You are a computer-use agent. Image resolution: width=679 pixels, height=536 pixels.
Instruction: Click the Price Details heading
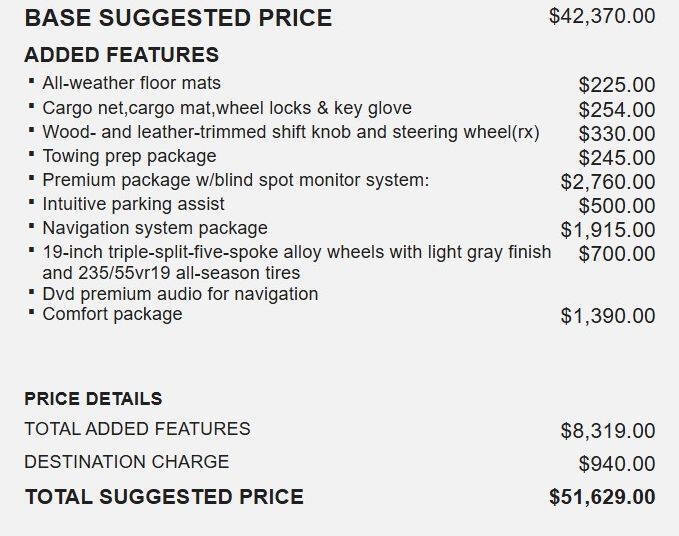click(x=93, y=399)
